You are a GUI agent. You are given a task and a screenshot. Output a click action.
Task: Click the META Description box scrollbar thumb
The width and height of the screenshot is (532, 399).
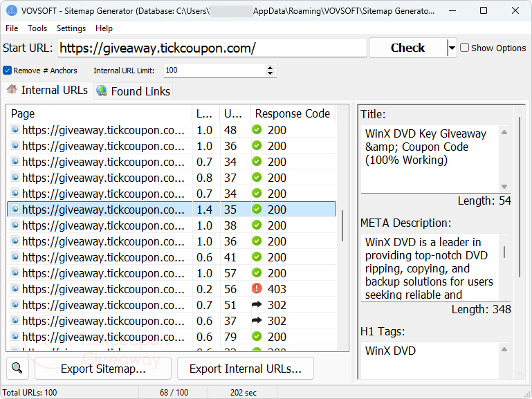504,252
